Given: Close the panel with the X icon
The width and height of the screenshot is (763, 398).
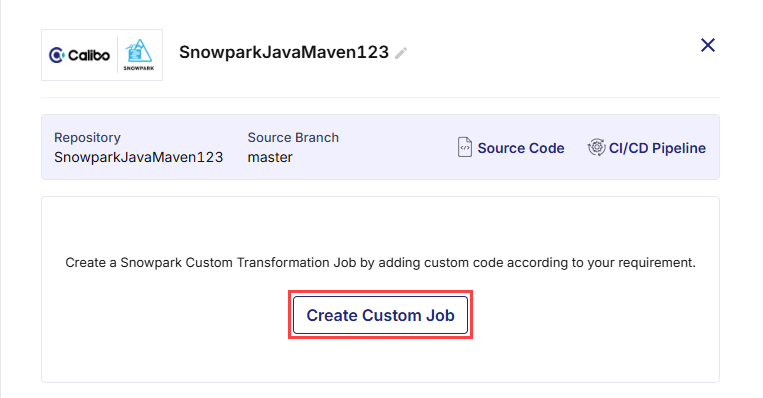Looking at the screenshot, I should click(708, 45).
